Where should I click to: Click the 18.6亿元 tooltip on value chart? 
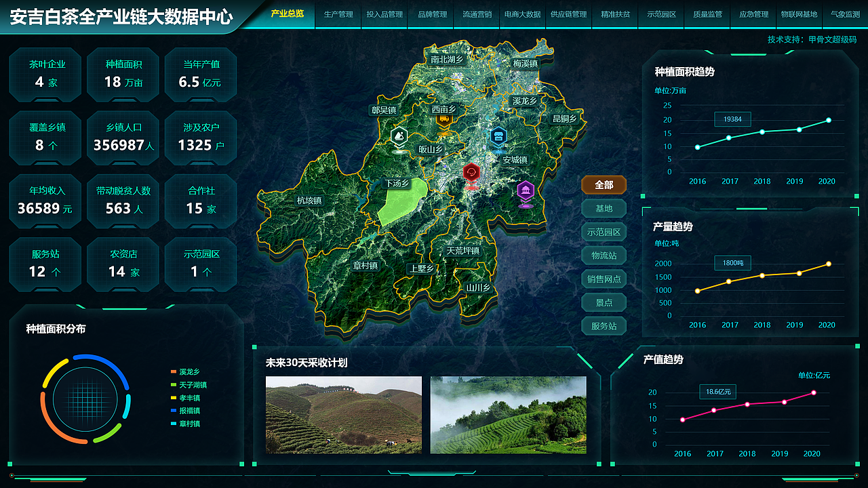pyautogui.click(x=717, y=392)
